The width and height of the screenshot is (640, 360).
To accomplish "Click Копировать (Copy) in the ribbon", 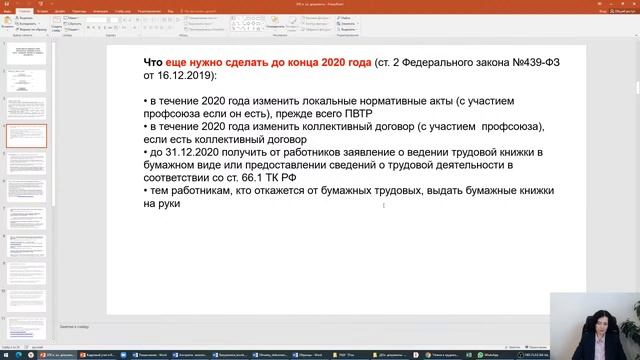I will tap(28, 24).
